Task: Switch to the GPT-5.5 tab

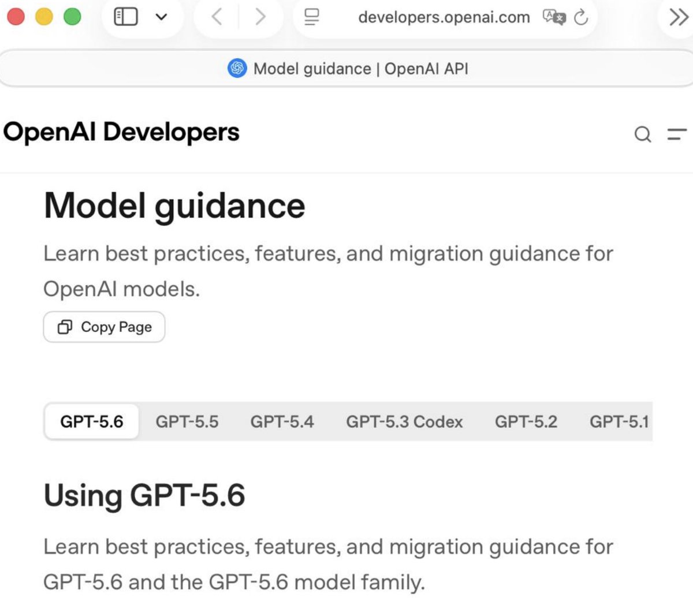Action: (187, 421)
